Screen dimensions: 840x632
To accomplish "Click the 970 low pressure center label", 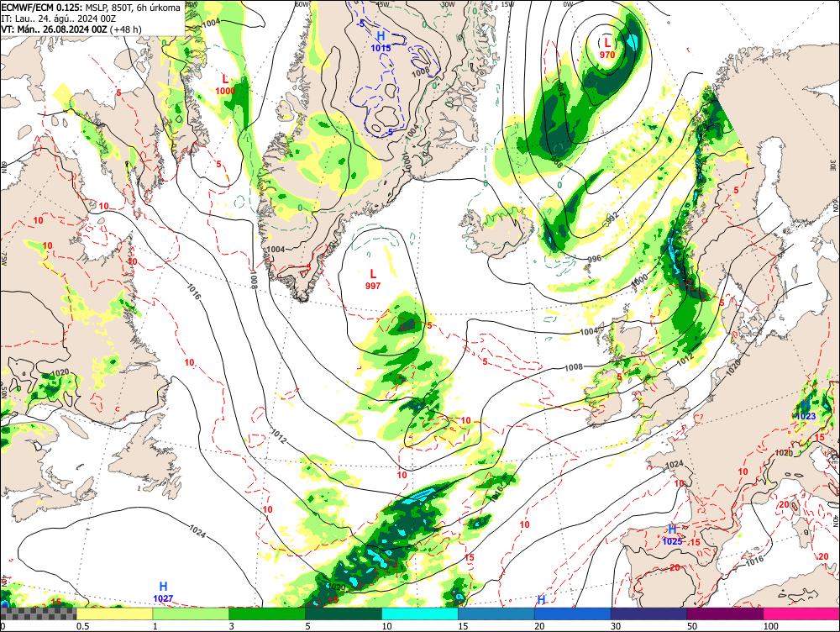I will 607,48.
